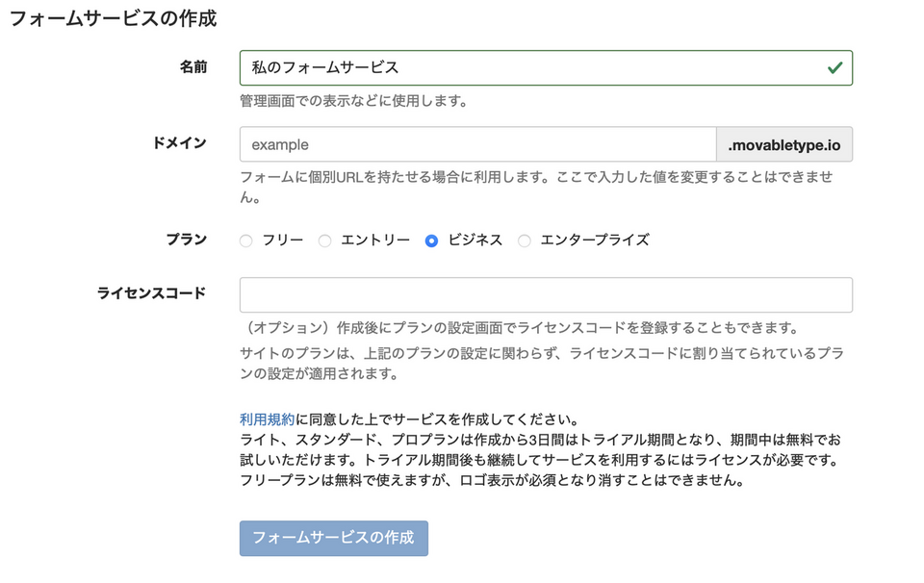Image resolution: width=924 pixels, height=583 pixels.
Task: Select the フリー plan radio button
Action: click(x=246, y=240)
